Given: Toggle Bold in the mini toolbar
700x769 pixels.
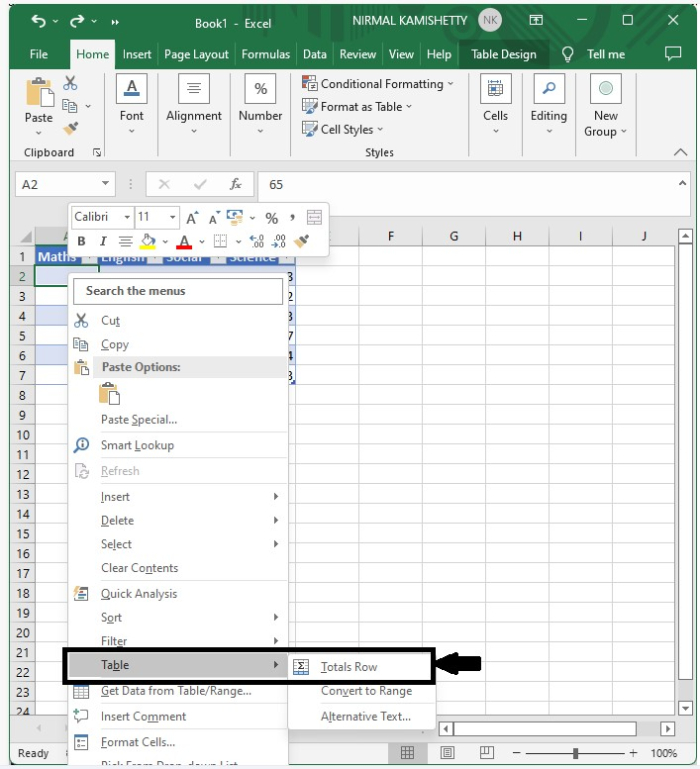Looking at the screenshot, I should point(81,241).
